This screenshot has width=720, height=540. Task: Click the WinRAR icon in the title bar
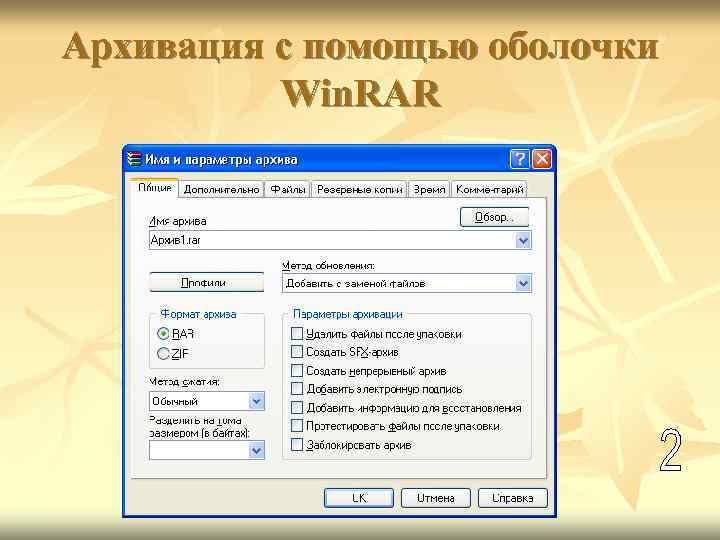tap(134, 159)
